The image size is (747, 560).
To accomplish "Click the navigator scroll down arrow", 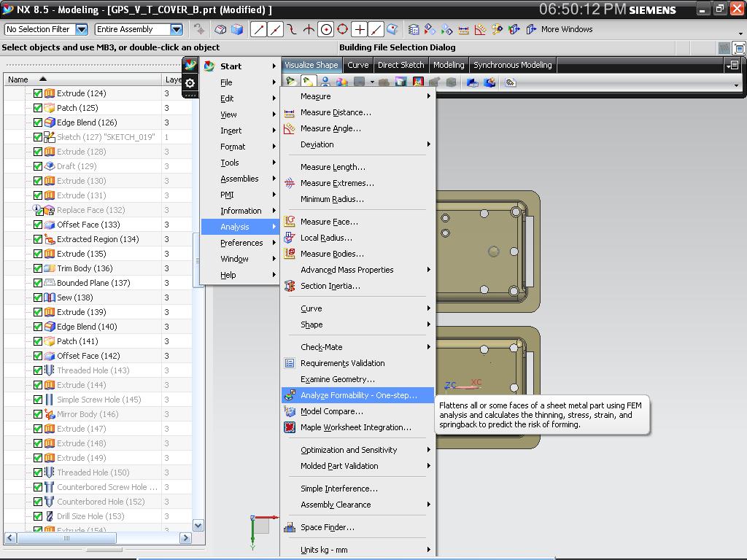I will pos(198,526).
